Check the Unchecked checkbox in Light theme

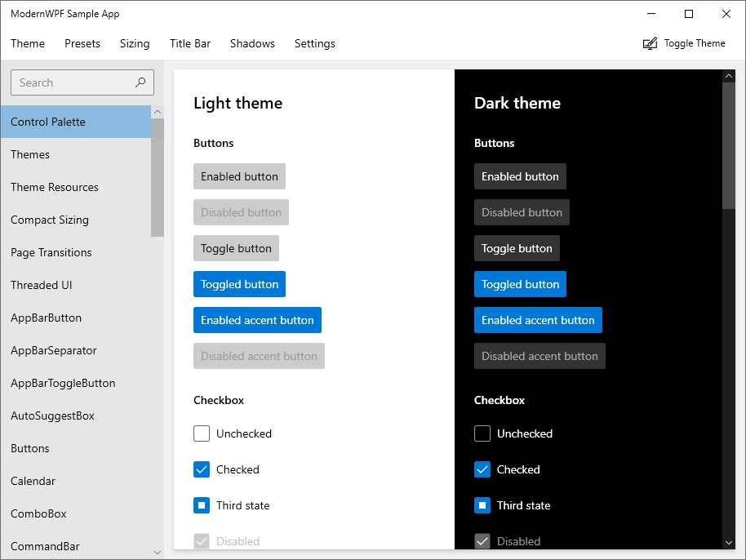click(202, 433)
